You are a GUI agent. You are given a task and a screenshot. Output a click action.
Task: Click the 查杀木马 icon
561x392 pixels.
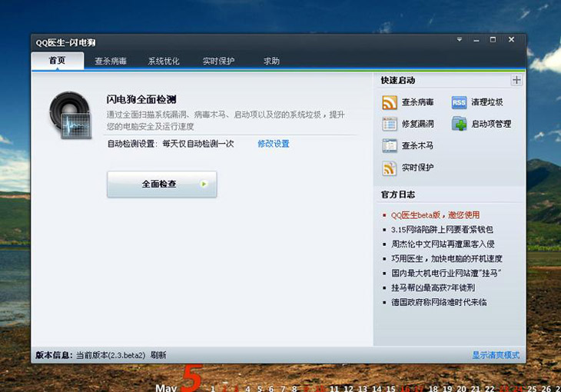pos(390,146)
